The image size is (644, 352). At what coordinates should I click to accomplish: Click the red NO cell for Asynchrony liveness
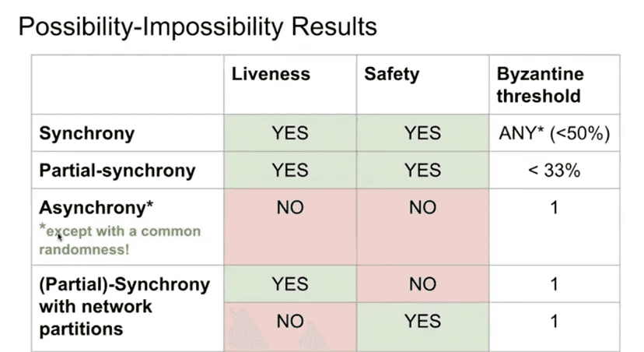[290, 227]
